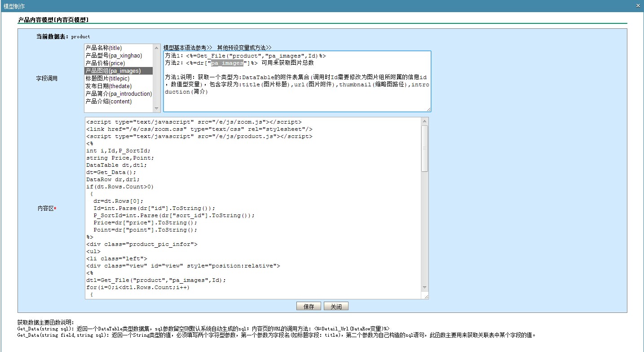Close the 模型制作 dialog with the X icon
The image size is (644, 352).
click(x=638, y=6)
